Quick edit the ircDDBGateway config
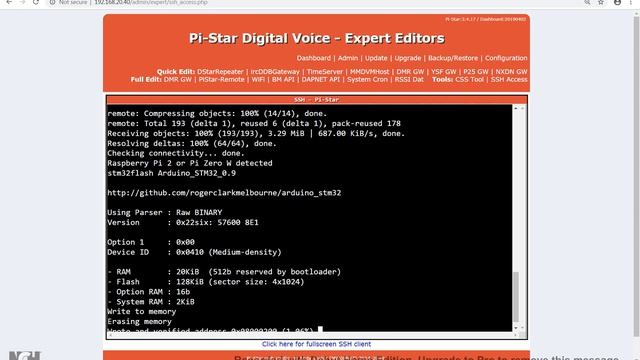Screen dimensions: 640x360 point(275,71)
